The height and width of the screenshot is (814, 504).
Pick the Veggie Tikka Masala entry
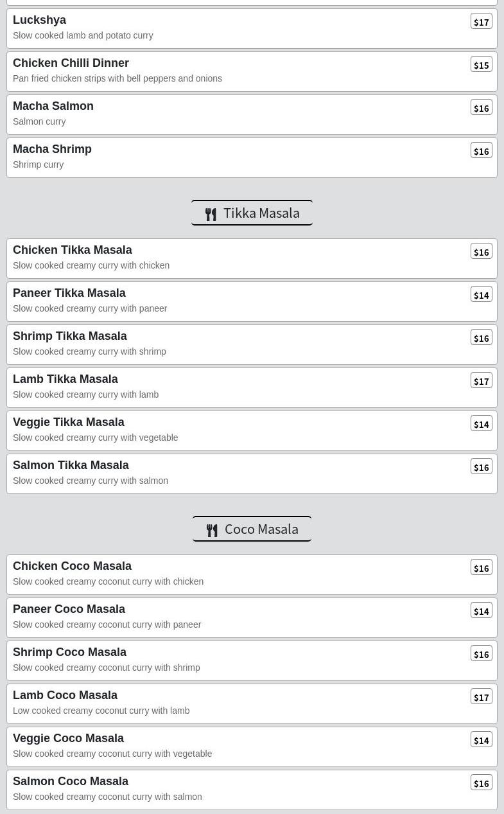tap(69, 422)
